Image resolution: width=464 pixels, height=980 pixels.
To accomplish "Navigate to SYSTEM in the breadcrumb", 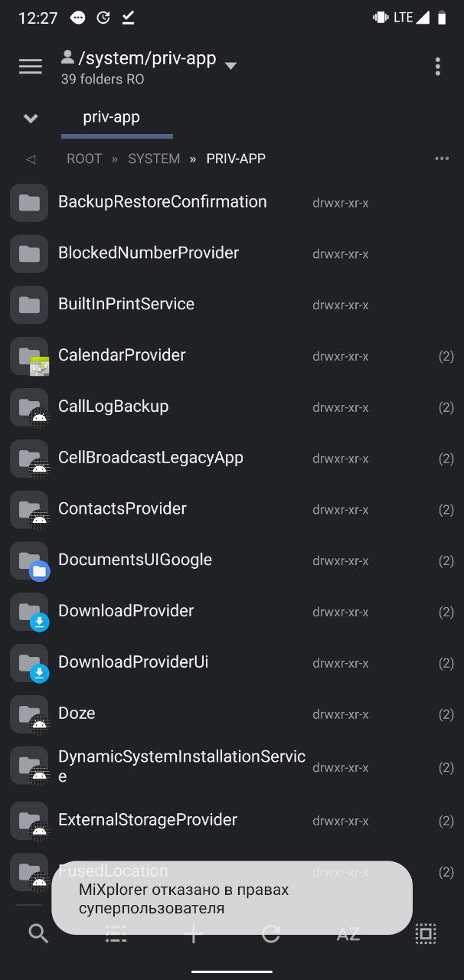I will pos(154,158).
